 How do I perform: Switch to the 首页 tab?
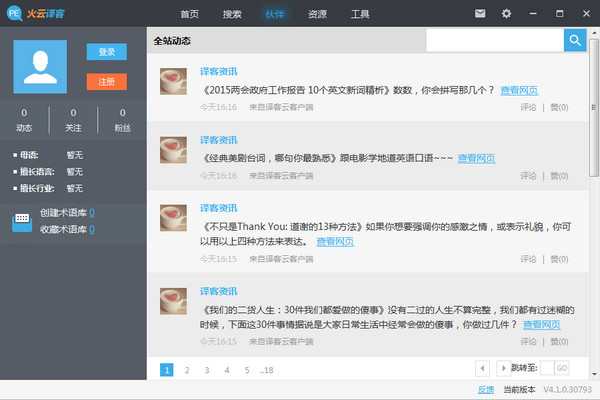189,14
